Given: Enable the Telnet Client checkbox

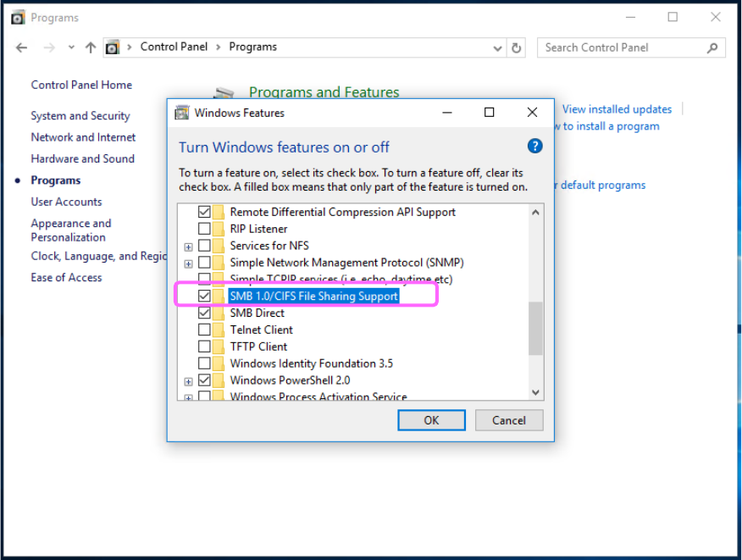Looking at the screenshot, I should tap(204, 330).
